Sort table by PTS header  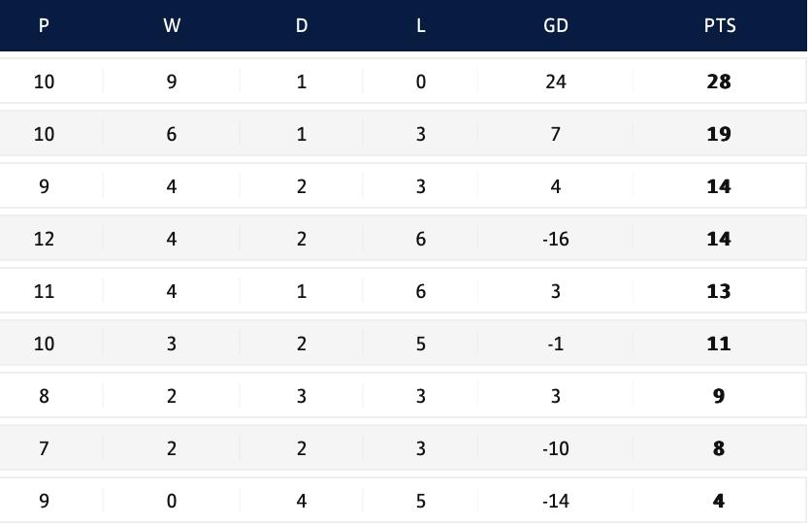719,26
